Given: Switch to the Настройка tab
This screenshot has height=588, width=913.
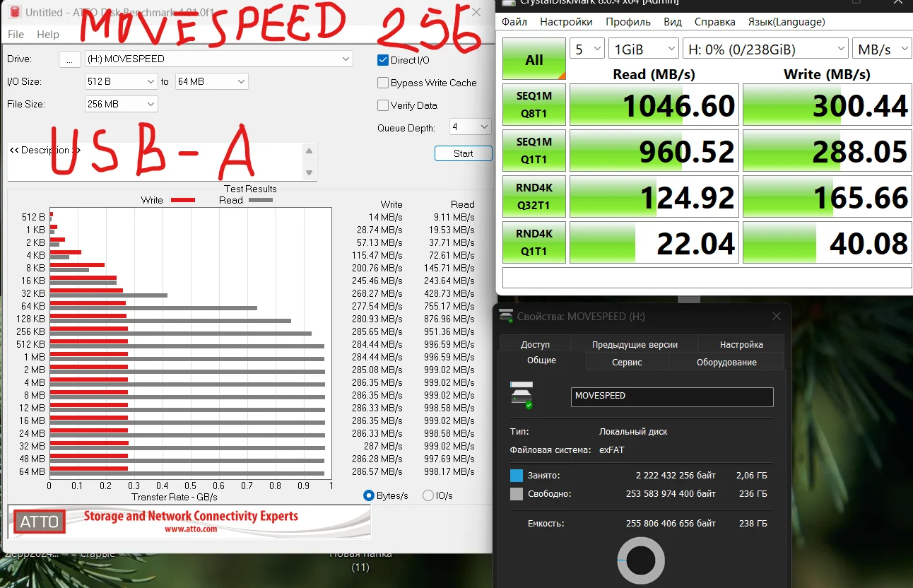Looking at the screenshot, I should (x=741, y=344).
